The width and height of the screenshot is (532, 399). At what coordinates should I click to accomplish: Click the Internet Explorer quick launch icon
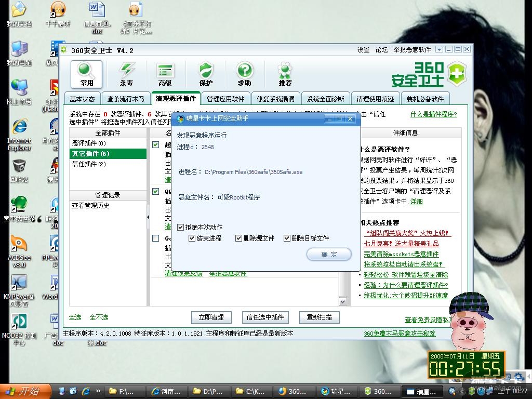point(86,391)
